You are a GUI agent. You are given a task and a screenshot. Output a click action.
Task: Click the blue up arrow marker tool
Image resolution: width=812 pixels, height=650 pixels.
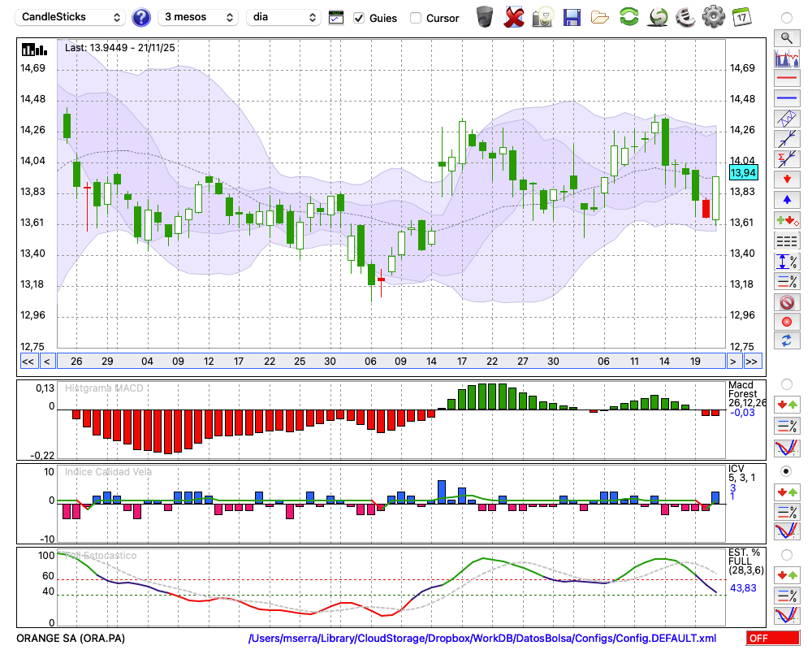[786, 199]
